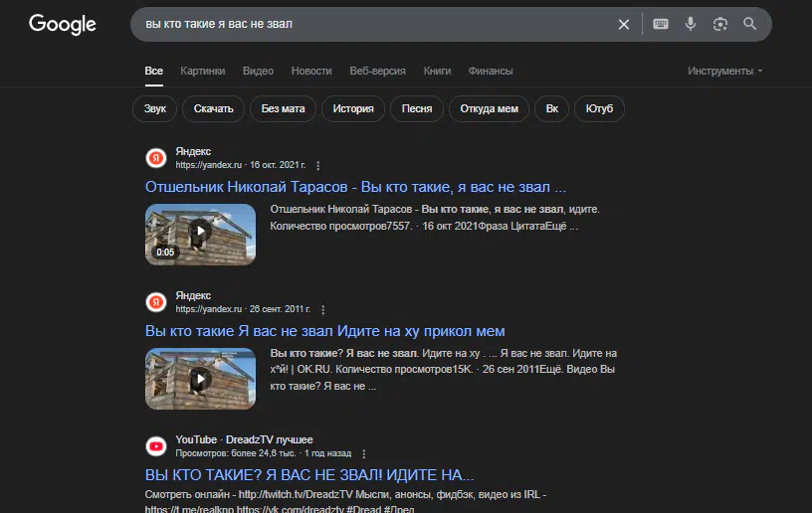Apply the Скачать filter chip
Screen dimensions: 812x513
click(213, 108)
